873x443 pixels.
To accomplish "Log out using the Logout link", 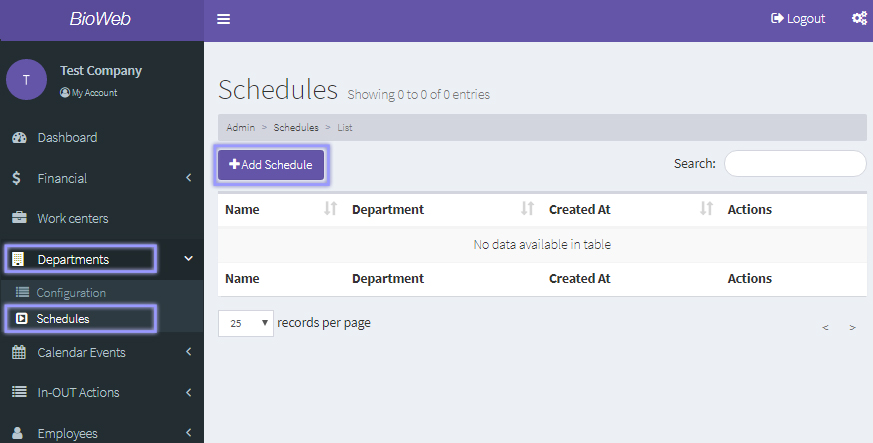I will [x=798, y=18].
